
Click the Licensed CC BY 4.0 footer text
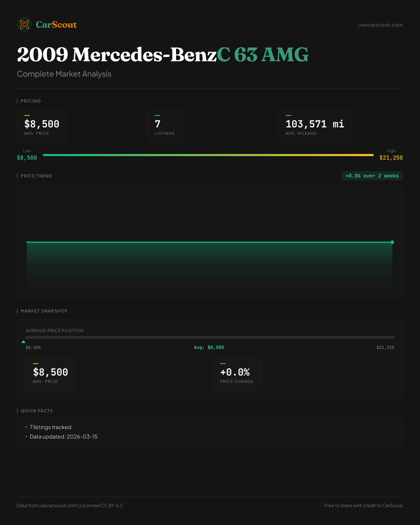click(101, 505)
